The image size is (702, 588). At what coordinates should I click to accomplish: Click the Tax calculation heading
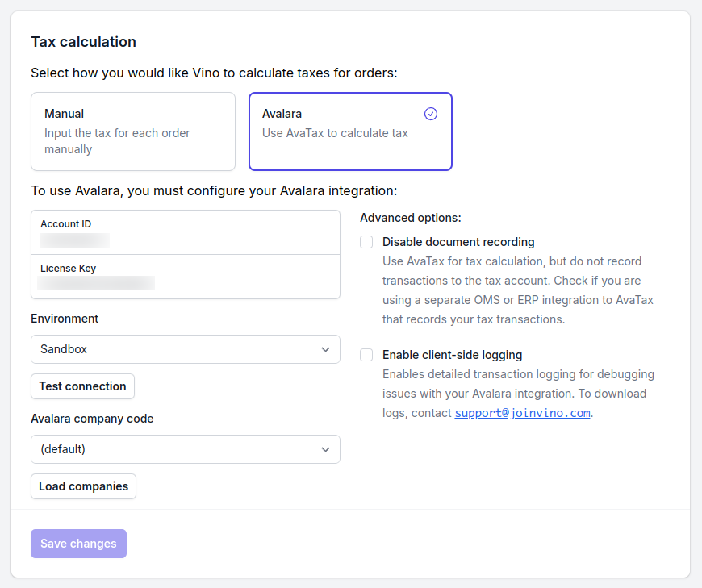coord(83,42)
